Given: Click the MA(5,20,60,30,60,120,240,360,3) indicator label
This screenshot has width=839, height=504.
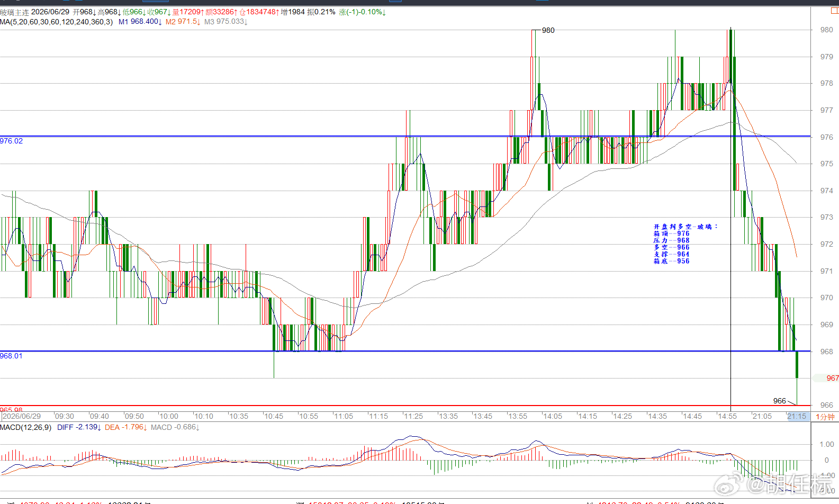Looking at the screenshot, I should click(56, 22).
